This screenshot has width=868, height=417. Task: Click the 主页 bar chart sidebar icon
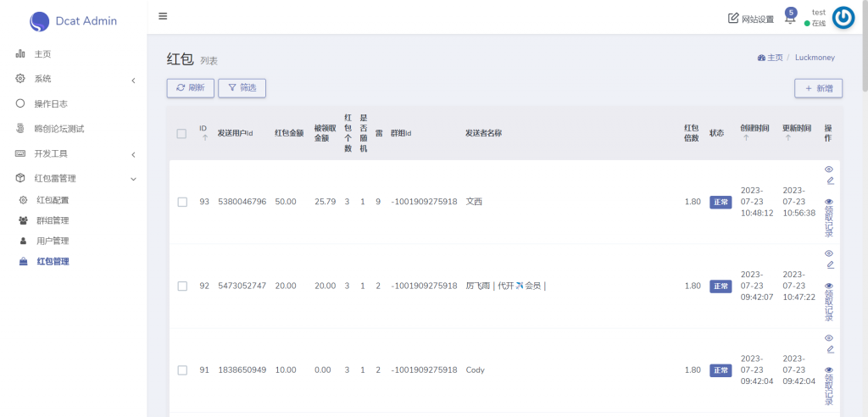pyautogui.click(x=20, y=53)
